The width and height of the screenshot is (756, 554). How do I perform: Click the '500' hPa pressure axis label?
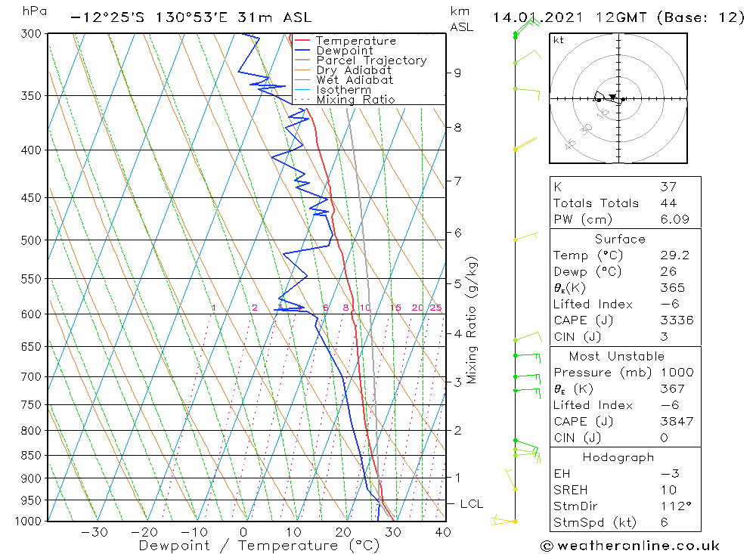(31, 240)
